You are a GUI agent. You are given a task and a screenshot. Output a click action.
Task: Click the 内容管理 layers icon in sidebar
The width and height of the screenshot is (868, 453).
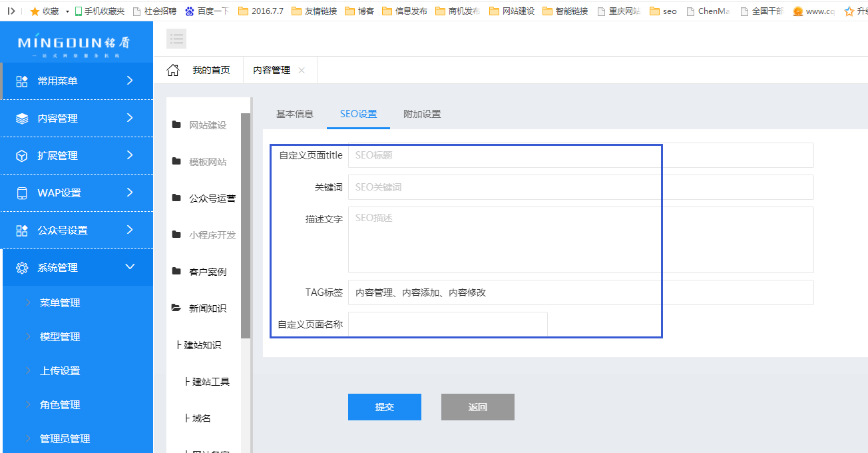(x=22, y=119)
